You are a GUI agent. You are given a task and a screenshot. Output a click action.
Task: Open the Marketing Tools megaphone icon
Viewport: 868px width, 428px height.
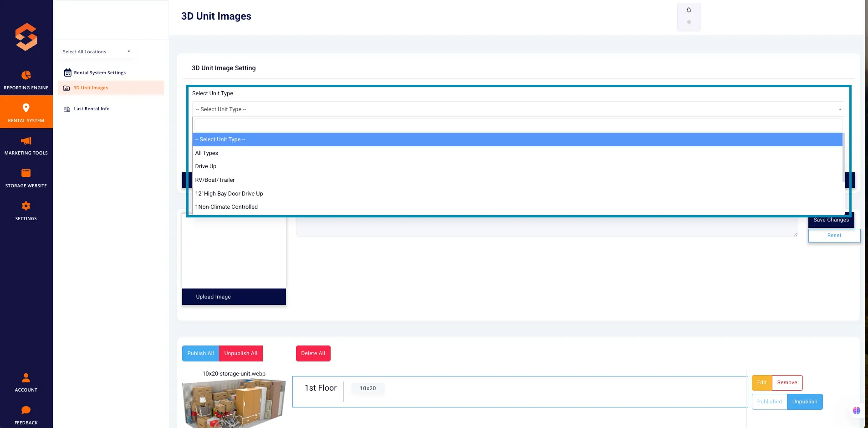tap(26, 140)
